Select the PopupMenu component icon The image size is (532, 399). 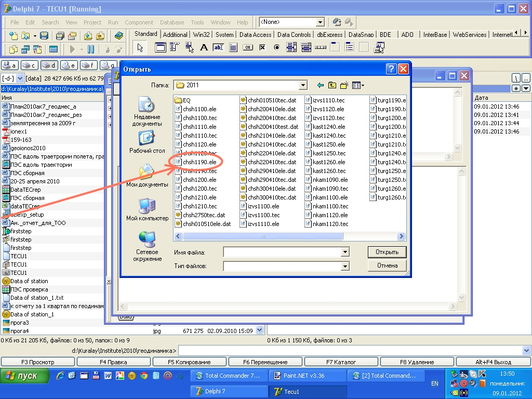click(x=189, y=47)
